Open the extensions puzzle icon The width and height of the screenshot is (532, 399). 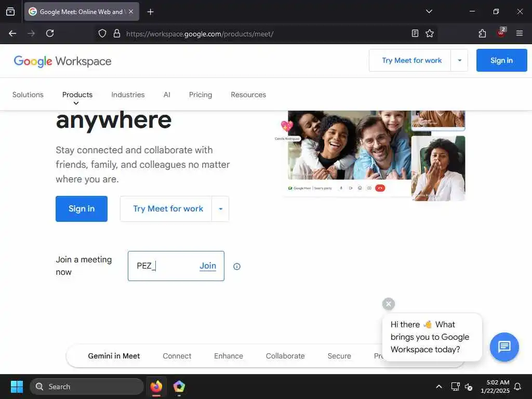[482, 33]
